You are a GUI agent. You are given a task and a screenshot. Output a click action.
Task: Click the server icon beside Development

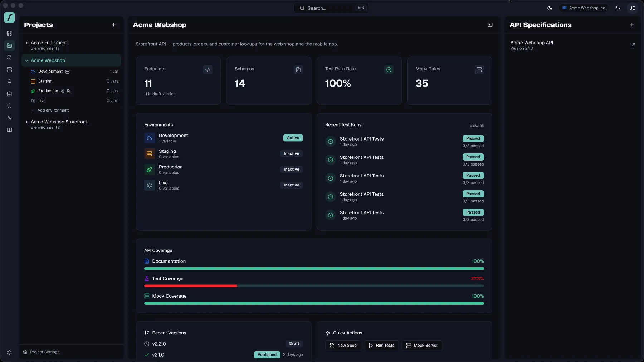[67, 72]
